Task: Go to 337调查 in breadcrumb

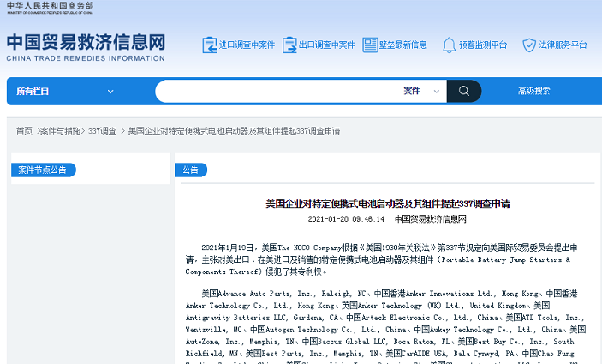Action: click(x=102, y=131)
